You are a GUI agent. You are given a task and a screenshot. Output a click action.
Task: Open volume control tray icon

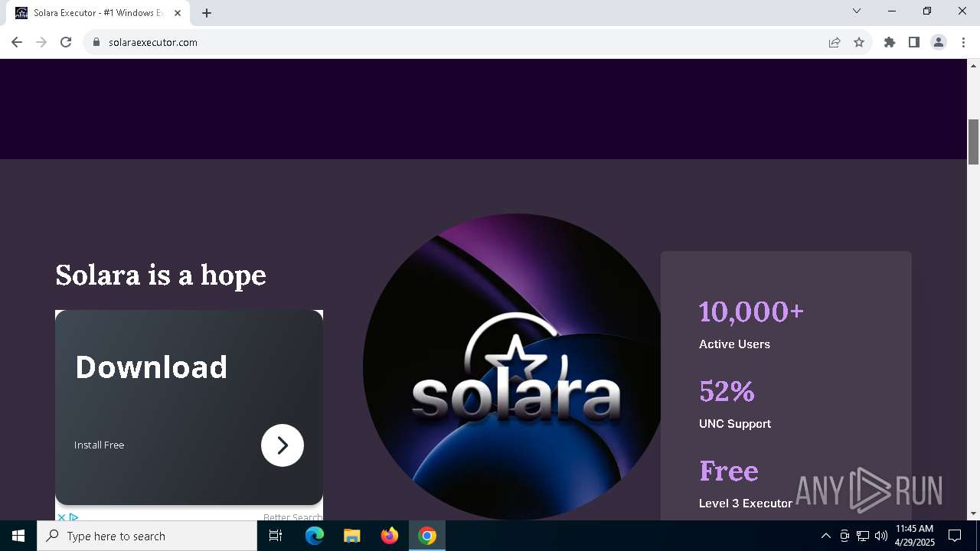click(880, 536)
